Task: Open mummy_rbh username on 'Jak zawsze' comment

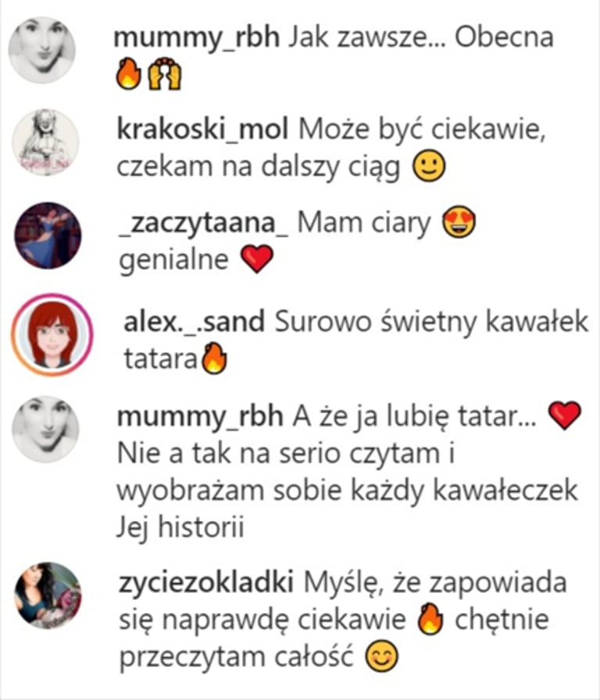Action: click(x=196, y=37)
